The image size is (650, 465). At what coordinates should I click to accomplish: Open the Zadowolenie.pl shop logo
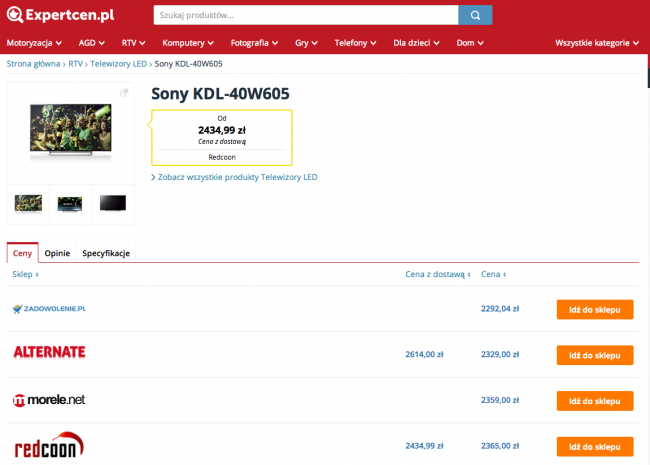click(49, 309)
